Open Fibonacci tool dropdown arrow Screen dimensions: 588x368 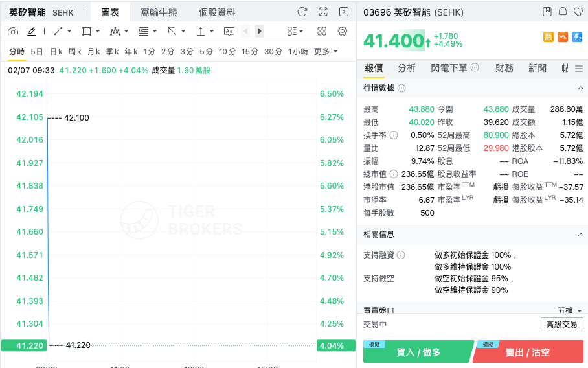pyautogui.click(x=155, y=31)
